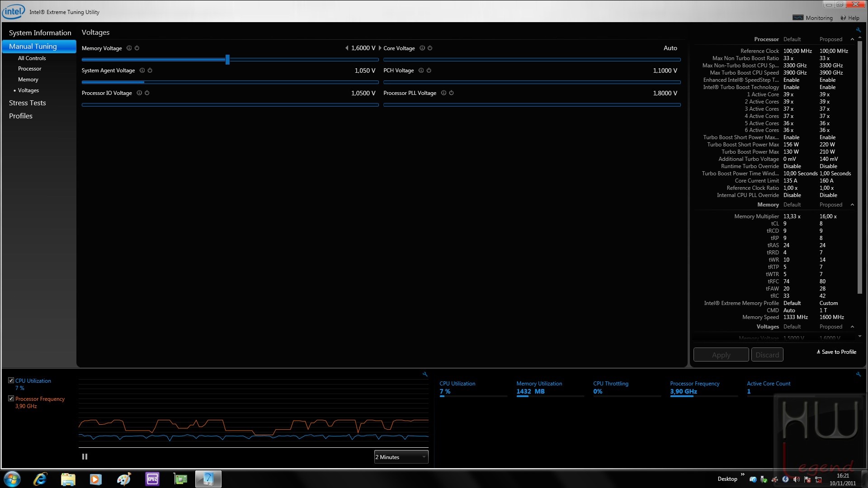Toggle CPU Utilization graph checkbox
This screenshot has height=488, width=868.
pyautogui.click(x=11, y=380)
